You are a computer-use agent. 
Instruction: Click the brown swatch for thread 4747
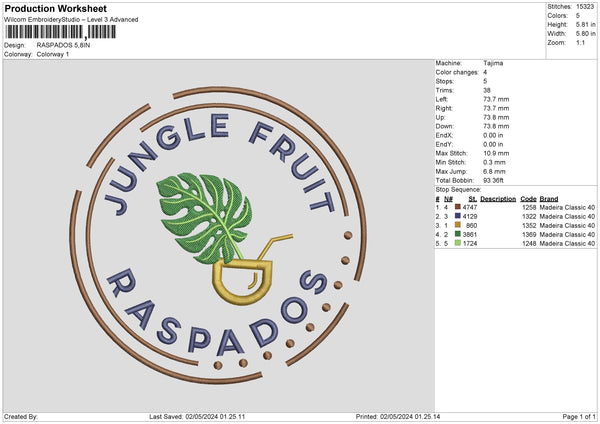coord(458,207)
